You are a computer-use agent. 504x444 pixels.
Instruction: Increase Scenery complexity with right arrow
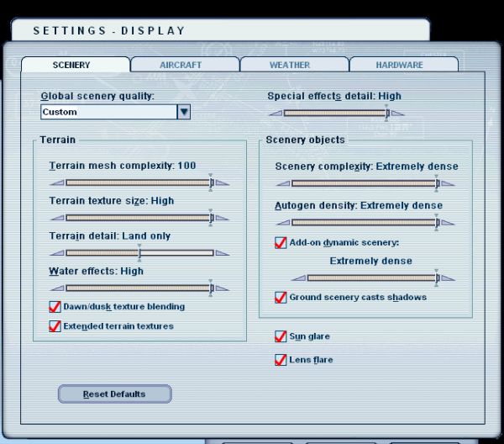[x=448, y=183]
